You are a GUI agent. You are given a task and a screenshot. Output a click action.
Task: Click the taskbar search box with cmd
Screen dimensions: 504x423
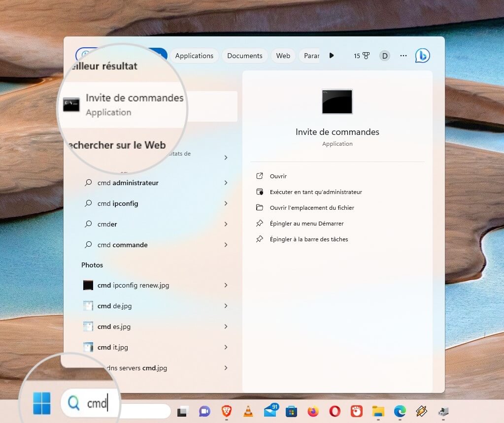pos(116,403)
